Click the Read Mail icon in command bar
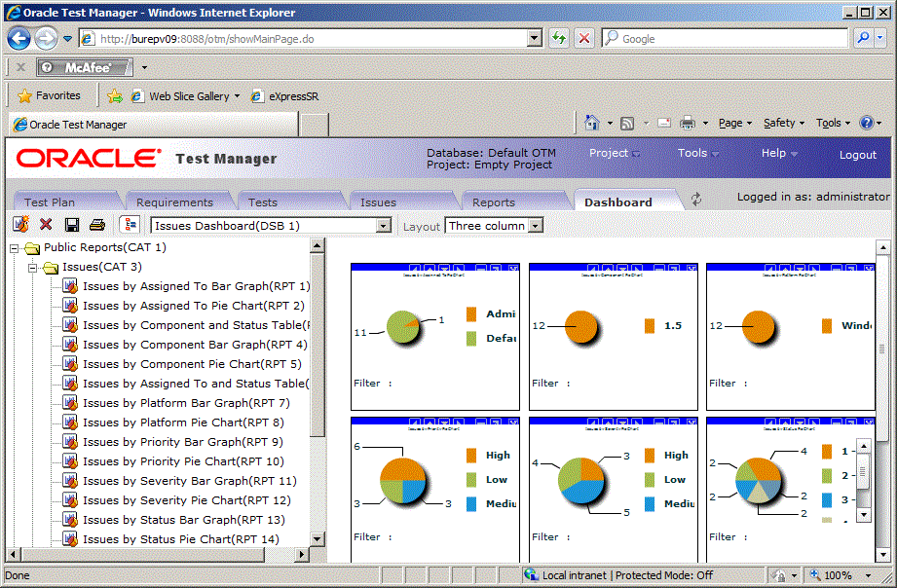The width and height of the screenshot is (897, 588). (x=663, y=123)
